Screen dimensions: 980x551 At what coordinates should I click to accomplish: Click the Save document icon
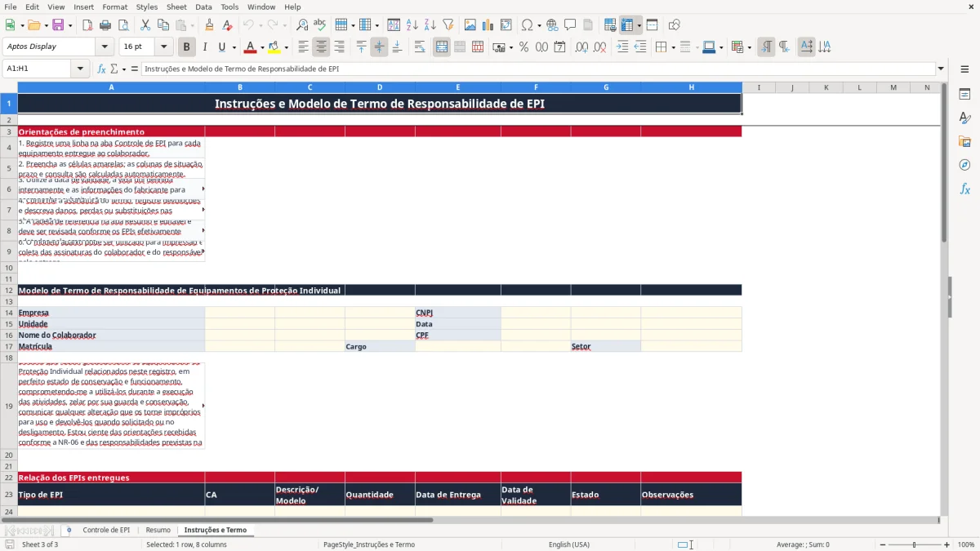(57, 25)
